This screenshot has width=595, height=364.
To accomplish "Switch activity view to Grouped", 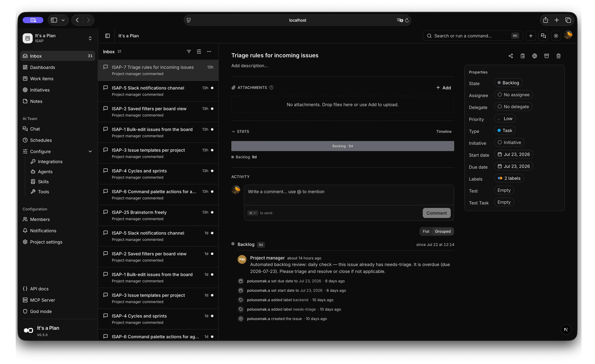I will point(443,232).
